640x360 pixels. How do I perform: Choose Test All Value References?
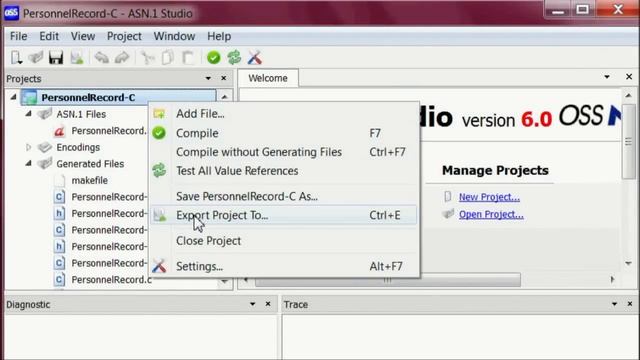click(284, 171)
